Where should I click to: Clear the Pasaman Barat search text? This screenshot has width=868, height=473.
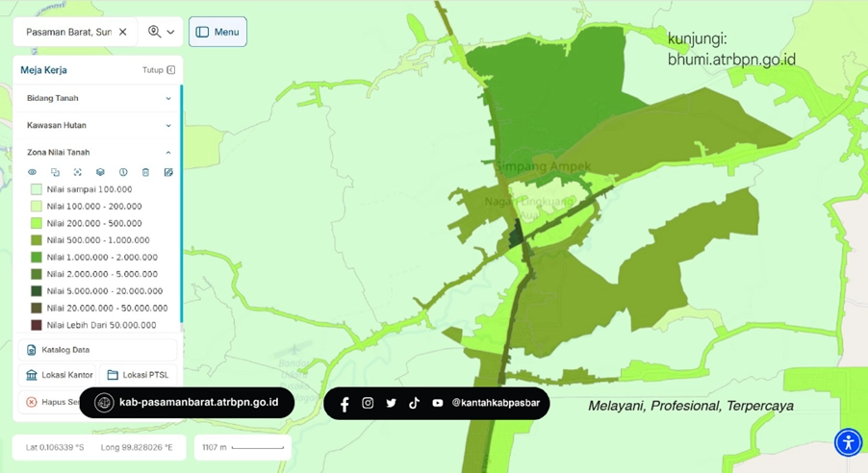[123, 32]
